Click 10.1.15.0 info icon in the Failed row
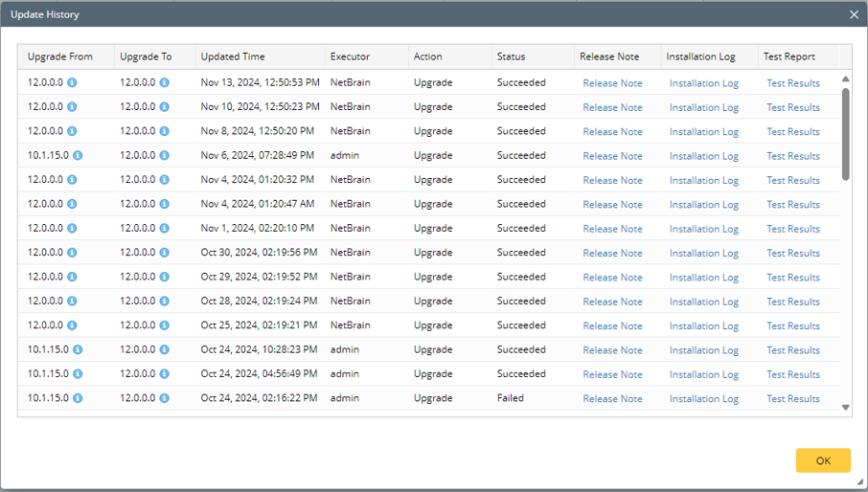This screenshot has width=868, height=492. pos(78,398)
